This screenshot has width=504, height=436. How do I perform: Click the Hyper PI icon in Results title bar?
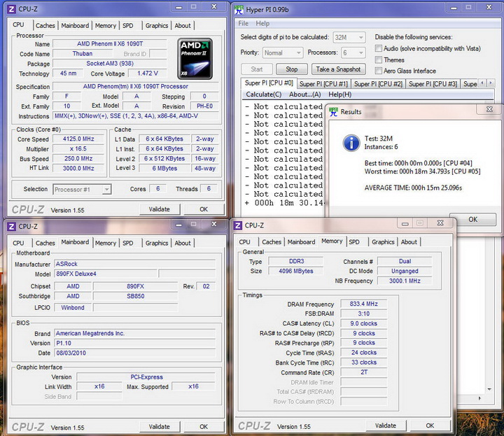coord(333,112)
